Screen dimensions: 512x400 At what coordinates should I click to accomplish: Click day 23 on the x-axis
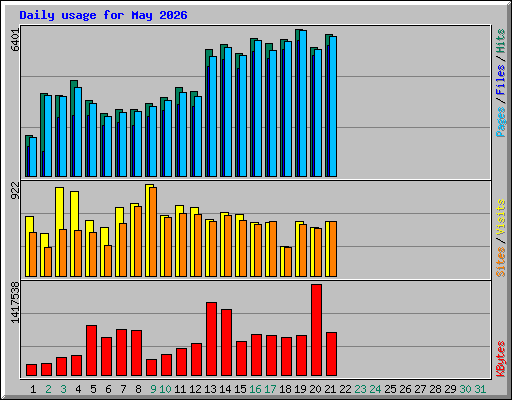[360, 389]
